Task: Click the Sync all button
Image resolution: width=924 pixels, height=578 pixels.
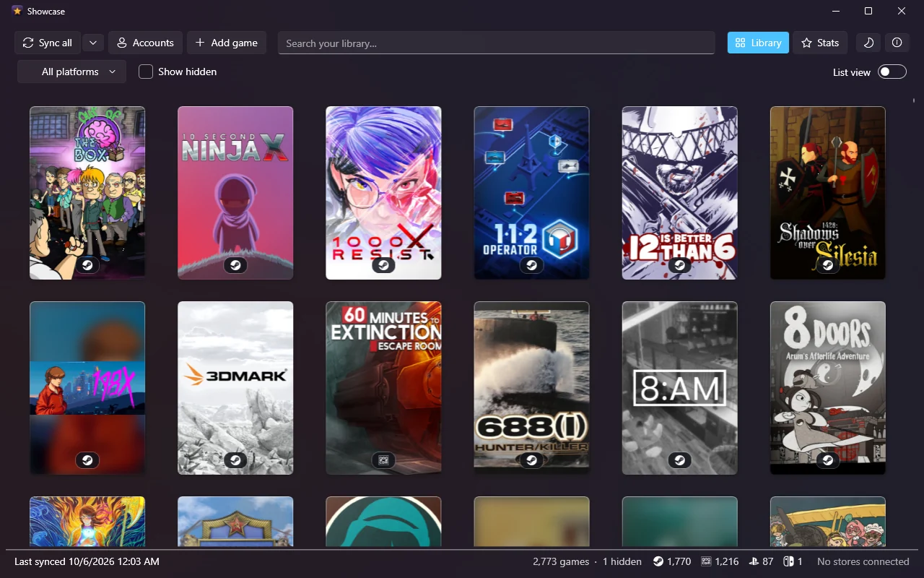Action: point(47,43)
